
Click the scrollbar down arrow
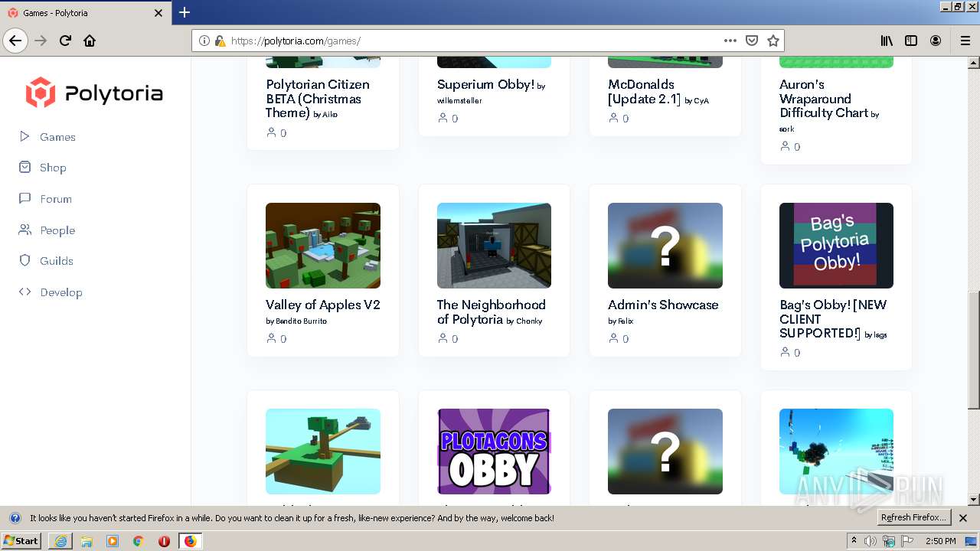[973, 500]
